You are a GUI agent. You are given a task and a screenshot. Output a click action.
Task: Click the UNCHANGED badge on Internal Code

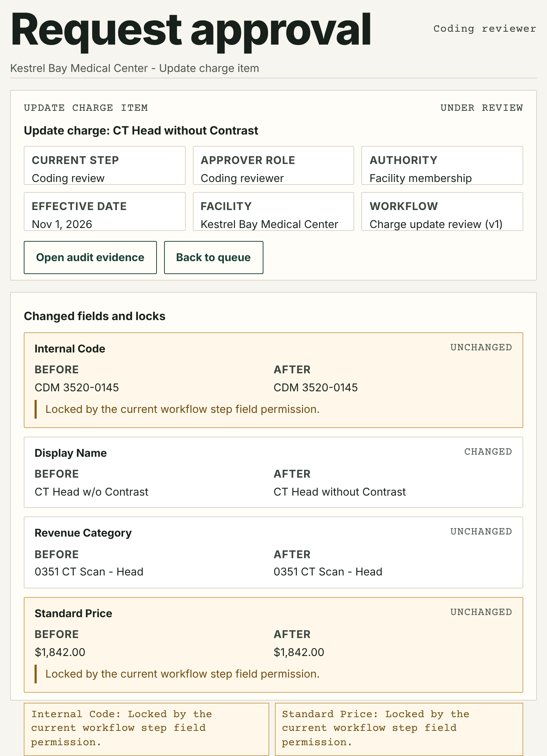pos(481,347)
